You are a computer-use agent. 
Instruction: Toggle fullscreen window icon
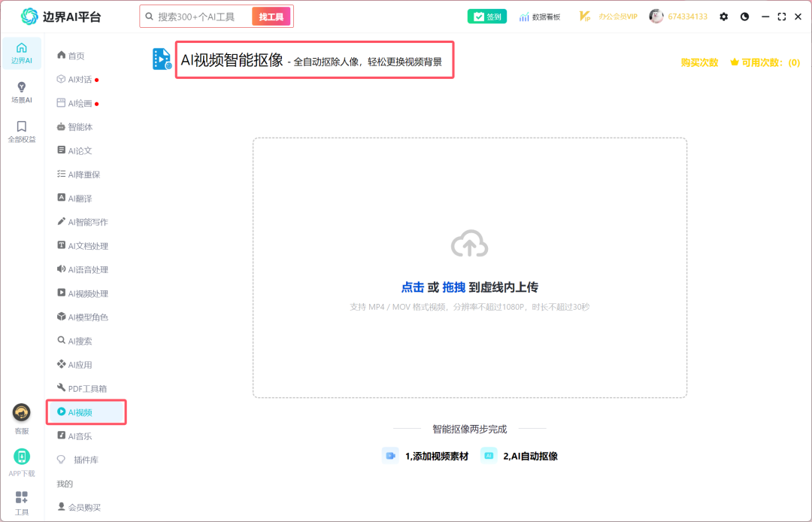(781, 17)
